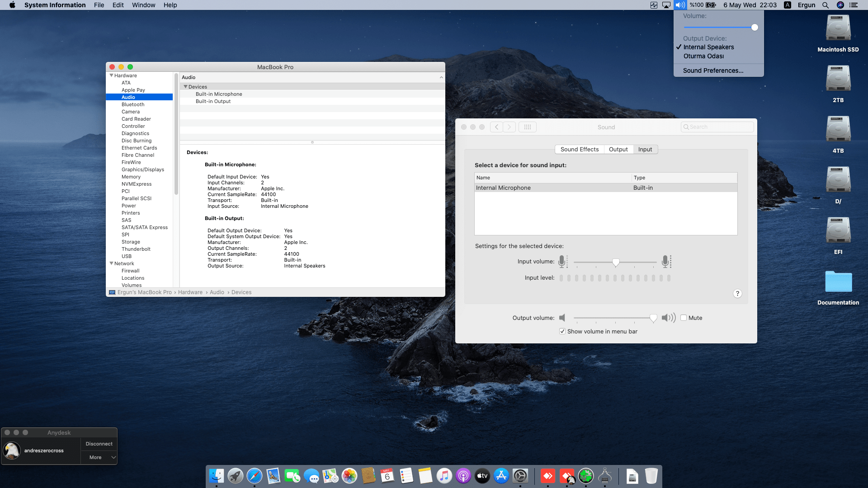Switch to the Output tab in Sound preferences
This screenshot has height=488, width=868.
618,149
